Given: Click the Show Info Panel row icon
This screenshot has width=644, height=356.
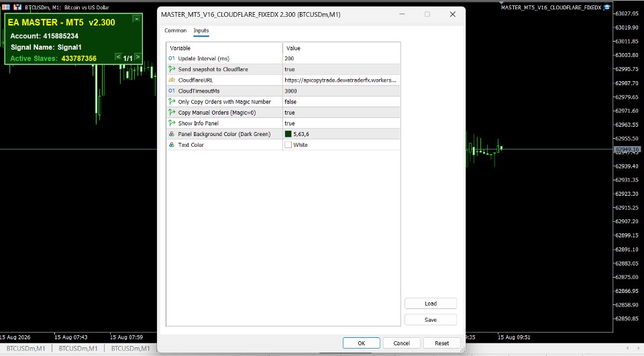Looking at the screenshot, I should (172, 123).
